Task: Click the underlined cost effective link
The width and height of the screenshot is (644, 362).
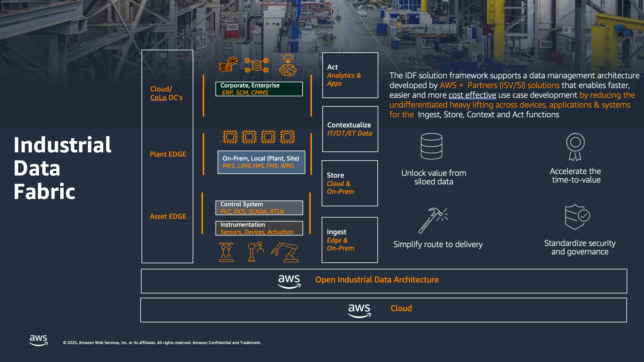Action: coord(472,95)
